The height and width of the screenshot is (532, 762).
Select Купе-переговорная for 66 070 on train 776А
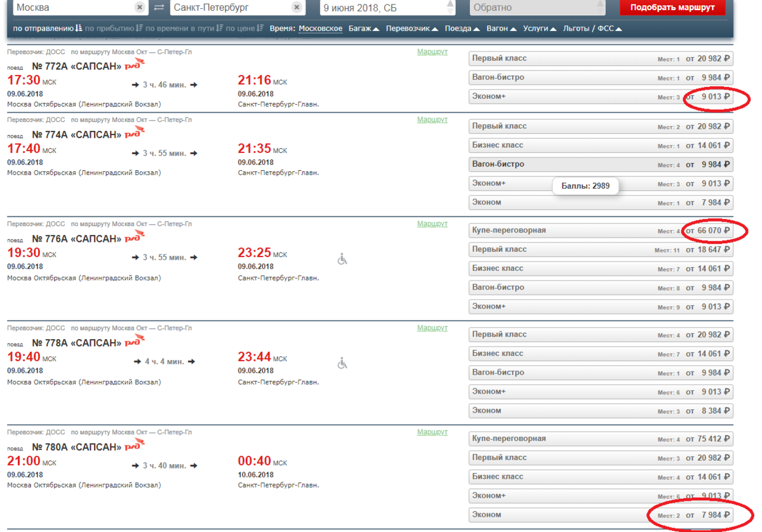coord(601,230)
